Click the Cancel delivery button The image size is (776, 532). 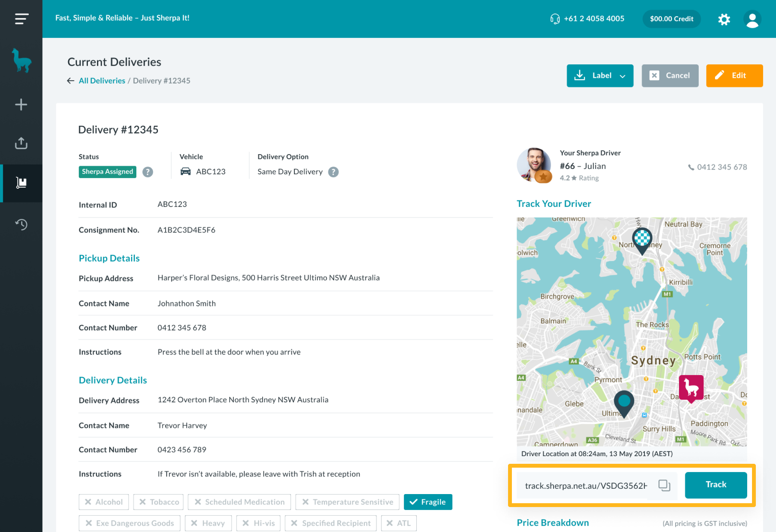(x=670, y=76)
